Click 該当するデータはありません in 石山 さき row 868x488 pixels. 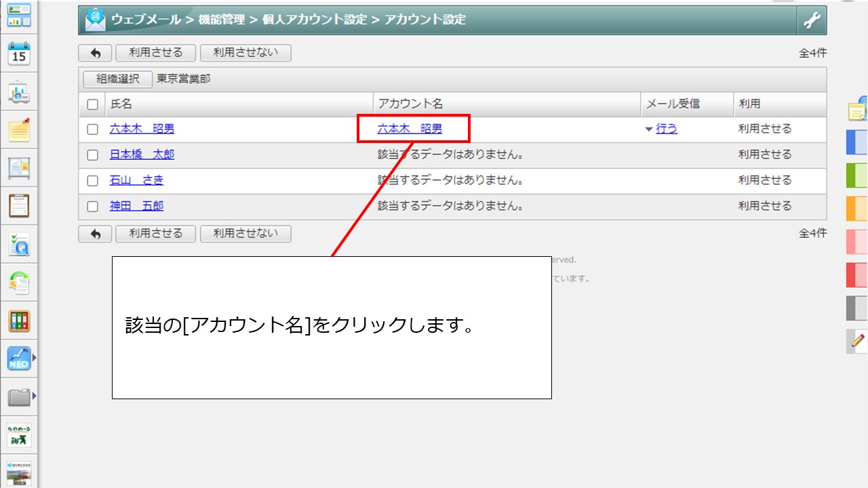coord(451,180)
